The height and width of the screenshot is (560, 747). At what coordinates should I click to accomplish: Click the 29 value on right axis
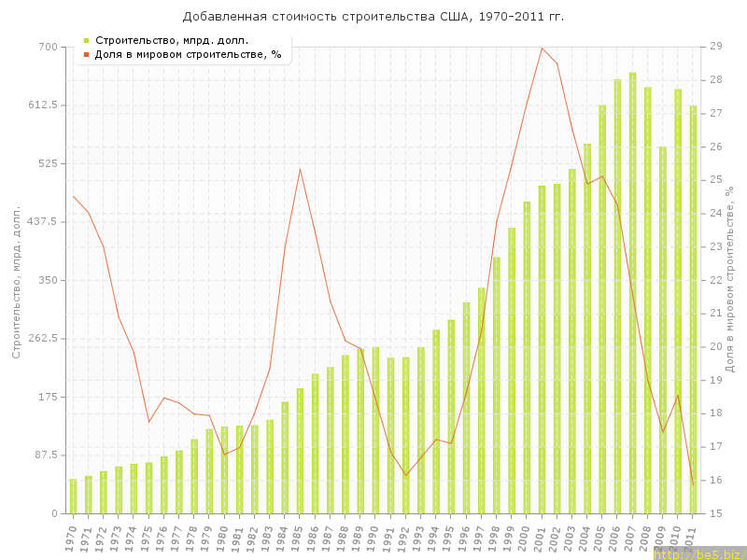click(715, 47)
